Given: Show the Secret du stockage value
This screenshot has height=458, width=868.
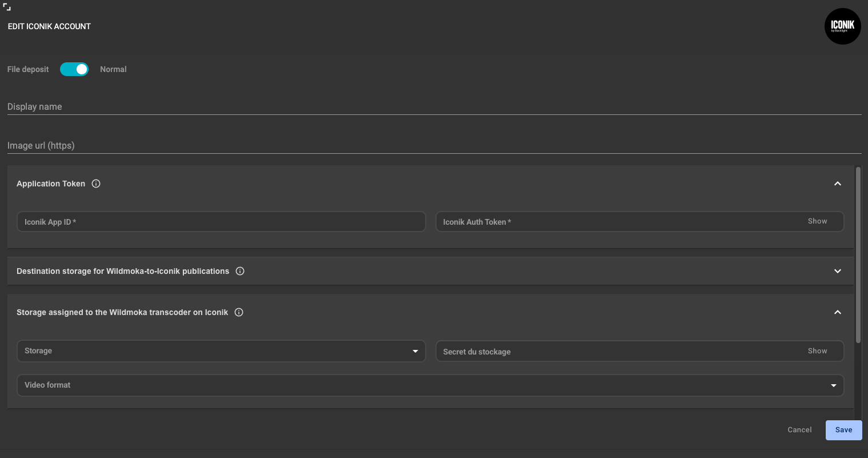Looking at the screenshot, I should click(x=817, y=351).
